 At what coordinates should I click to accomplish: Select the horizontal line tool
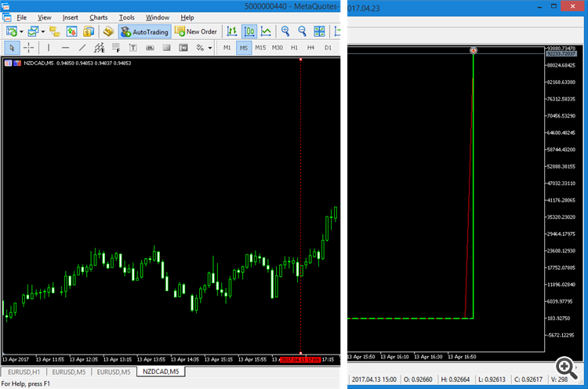pyautogui.click(x=65, y=48)
